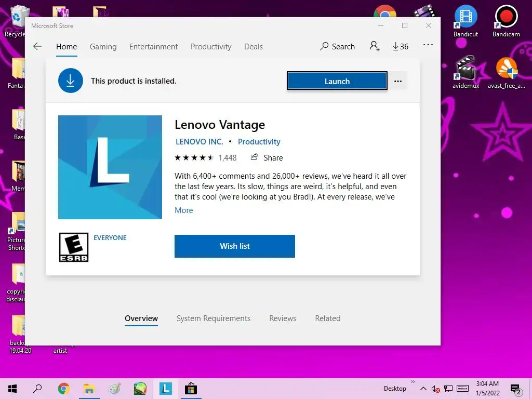Show hidden system tray icons
This screenshot has width=532, height=399.
(x=423, y=389)
